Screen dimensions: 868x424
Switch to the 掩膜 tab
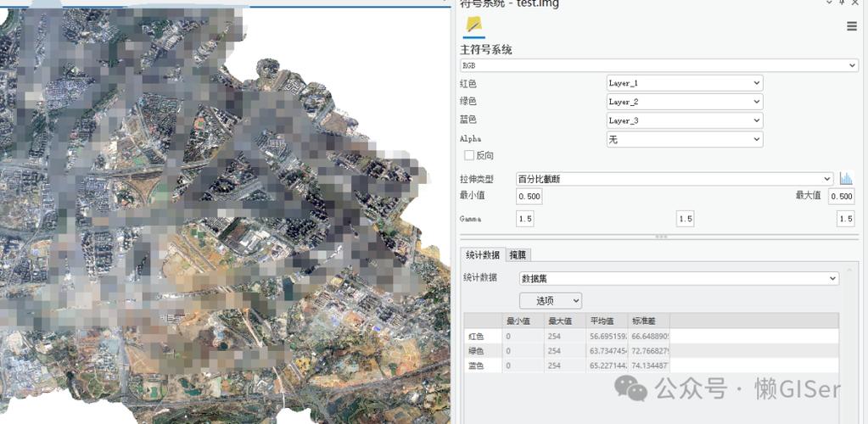point(518,254)
